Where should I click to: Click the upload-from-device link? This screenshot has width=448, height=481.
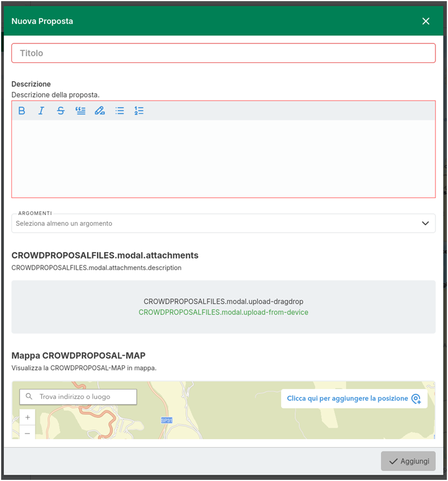pyautogui.click(x=223, y=312)
